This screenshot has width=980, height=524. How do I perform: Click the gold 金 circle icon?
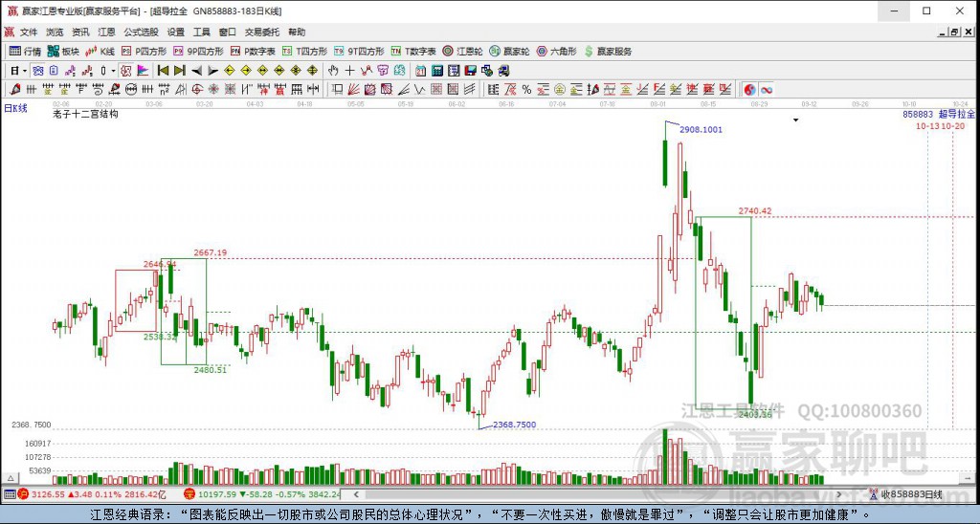[x=560, y=89]
